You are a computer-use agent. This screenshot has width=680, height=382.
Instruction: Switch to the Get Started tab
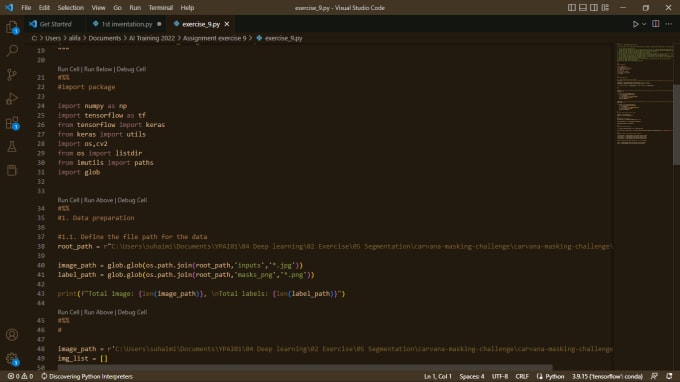55,24
